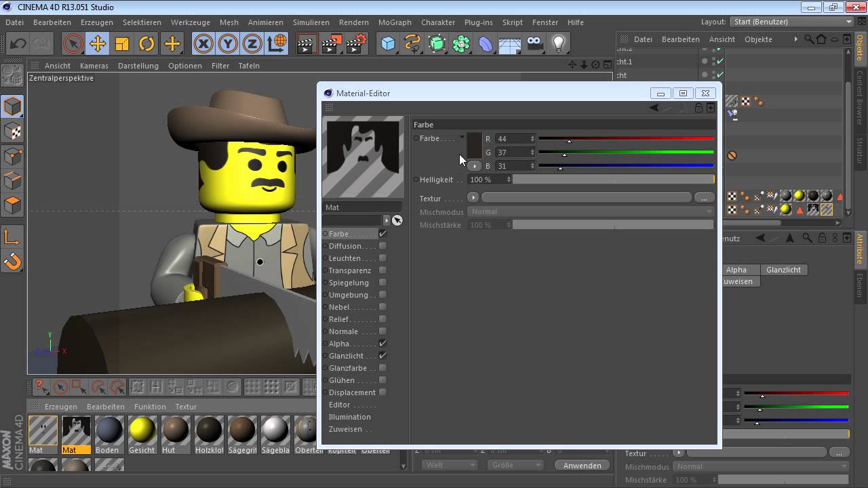Open the Größe dropdown
The width and height of the screenshot is (868, 488).
[x=515, y=465]
